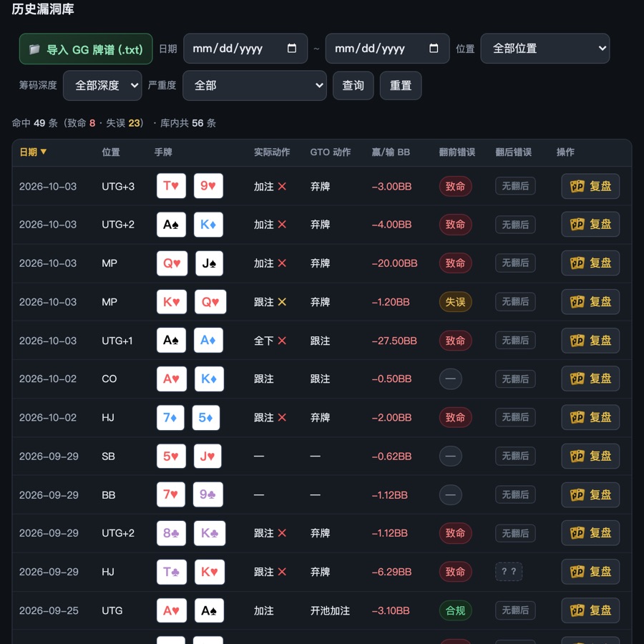Expand the 严重度 全部 severity dropdown
Image resolution: width=644 pixels, height=644 pixels.
254,85
